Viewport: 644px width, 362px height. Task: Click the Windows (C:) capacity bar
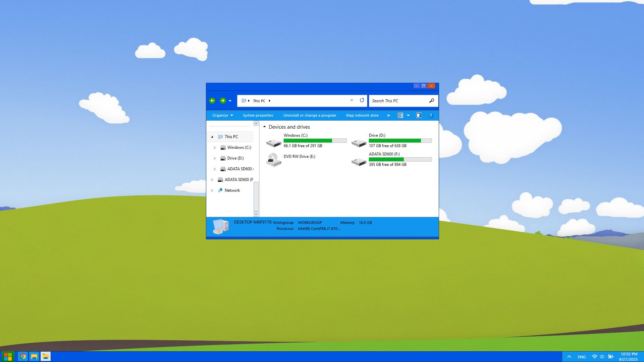click(315, 141)
